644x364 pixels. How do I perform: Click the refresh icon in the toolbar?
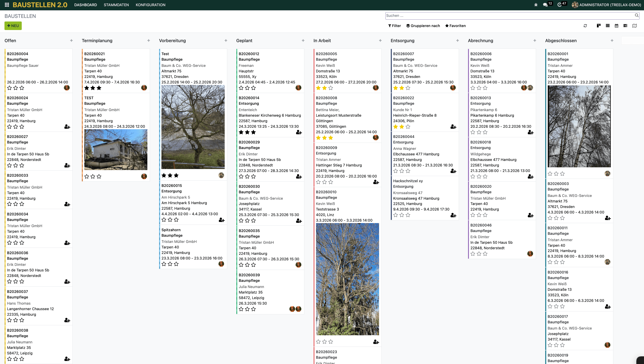585,26
